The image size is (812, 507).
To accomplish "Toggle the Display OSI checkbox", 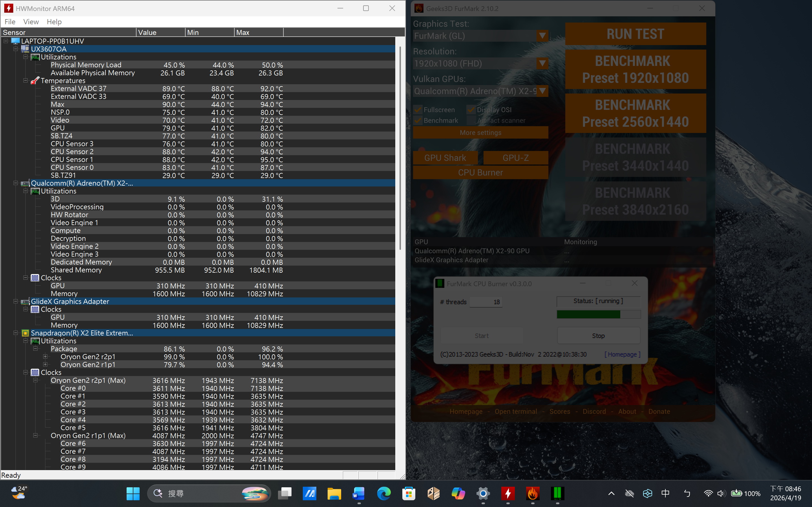I will click(471, 110).
